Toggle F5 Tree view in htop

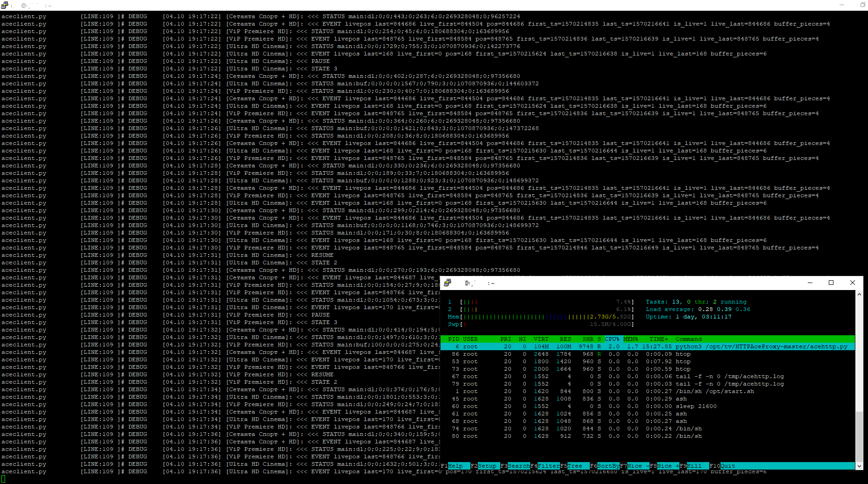tap(575, 466)
